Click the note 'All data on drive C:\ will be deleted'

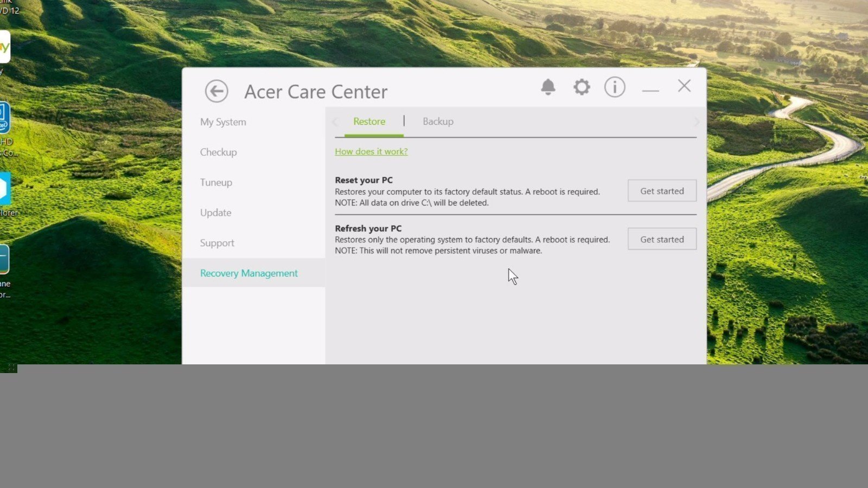click(x=412, y=203)
